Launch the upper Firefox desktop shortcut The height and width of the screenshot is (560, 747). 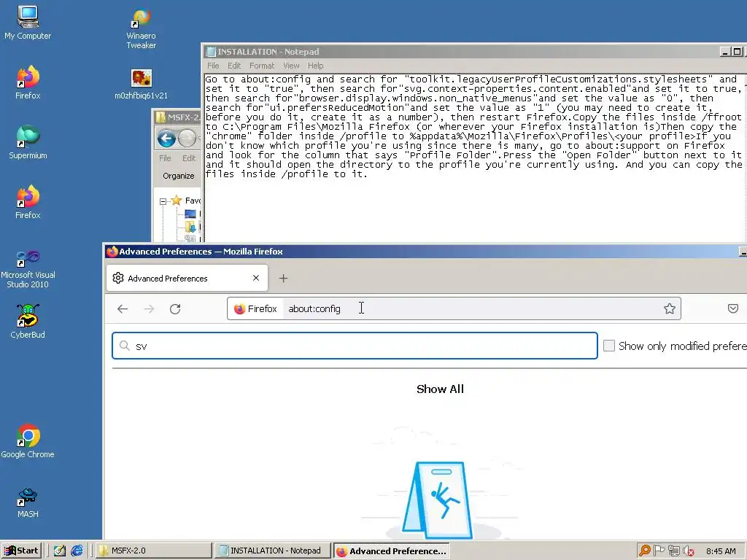coord(28,82)
